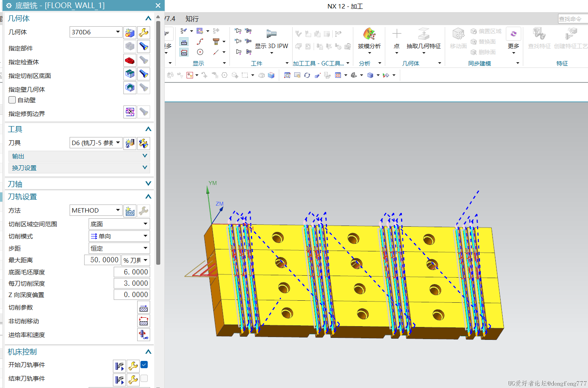The height and width of the screenshot is (388, 588).
Task: Click the new method icon beside METHOD
Action: [x=130, y=211]
